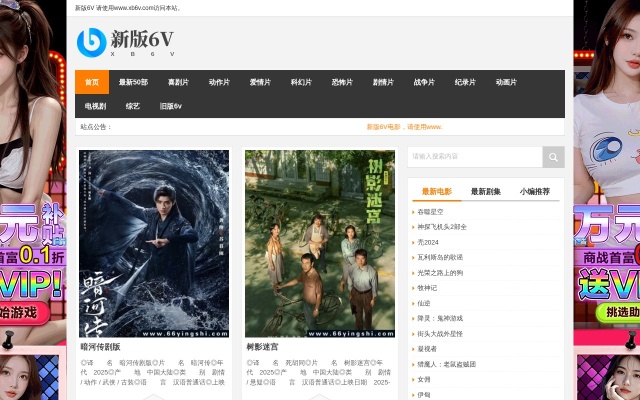The height and width of the screenshot is (400, 640).
Task: Click the 树影迷宫 title link
Action: pos(262,347)
